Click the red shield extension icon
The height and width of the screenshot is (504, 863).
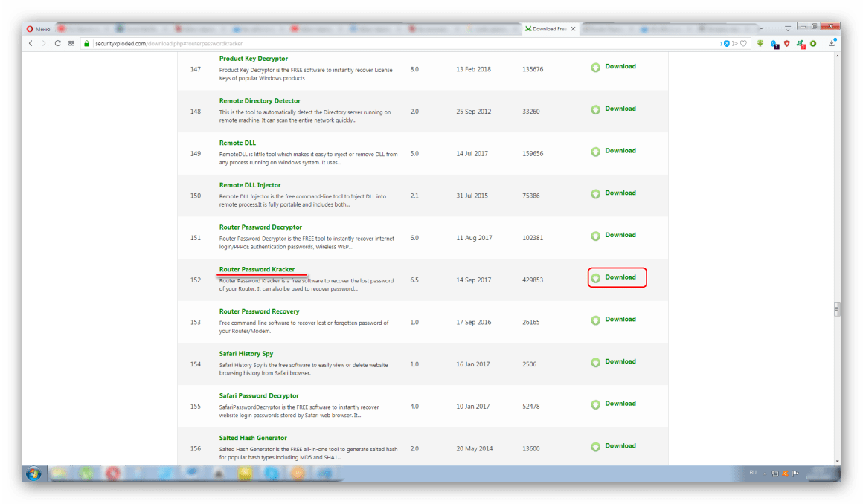787,43
